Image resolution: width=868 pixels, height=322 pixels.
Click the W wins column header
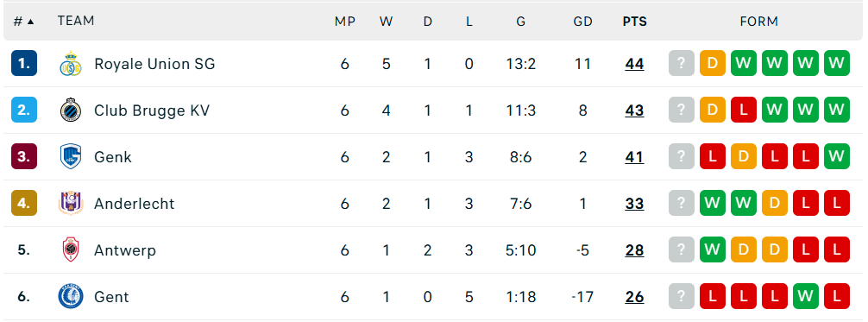point(386,22)
